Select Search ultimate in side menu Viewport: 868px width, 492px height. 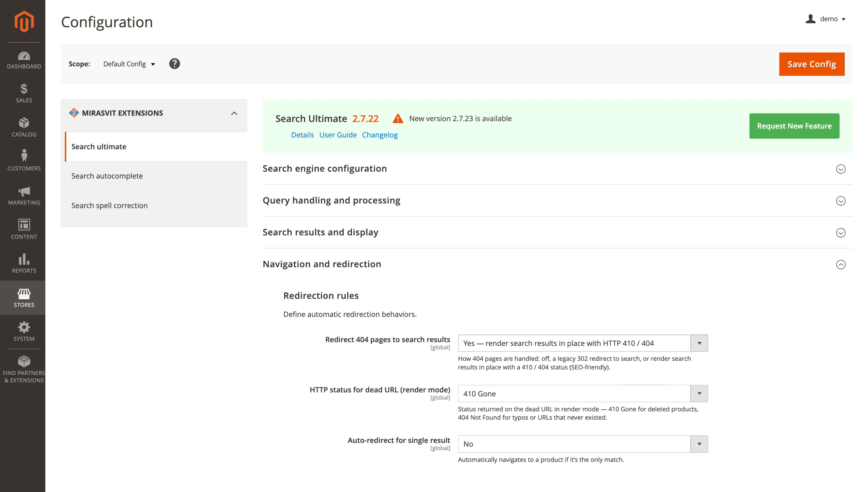click(156, 147)
